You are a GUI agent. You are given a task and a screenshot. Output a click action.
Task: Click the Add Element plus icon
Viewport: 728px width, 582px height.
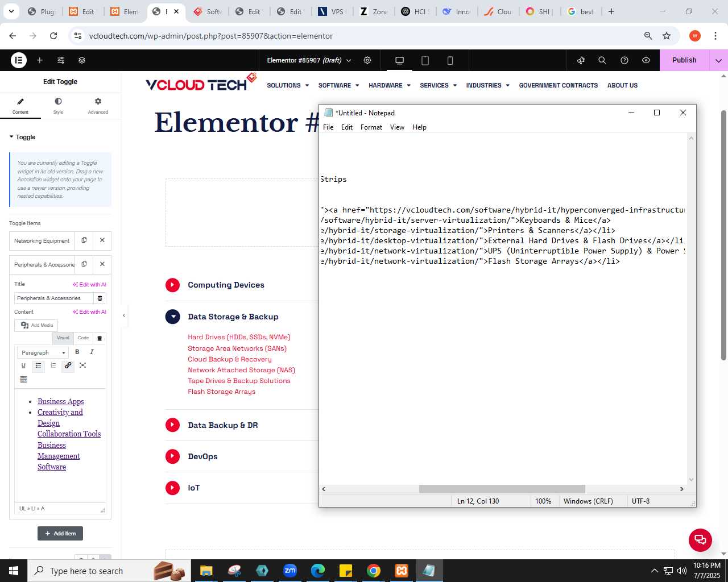pos(40,60)
